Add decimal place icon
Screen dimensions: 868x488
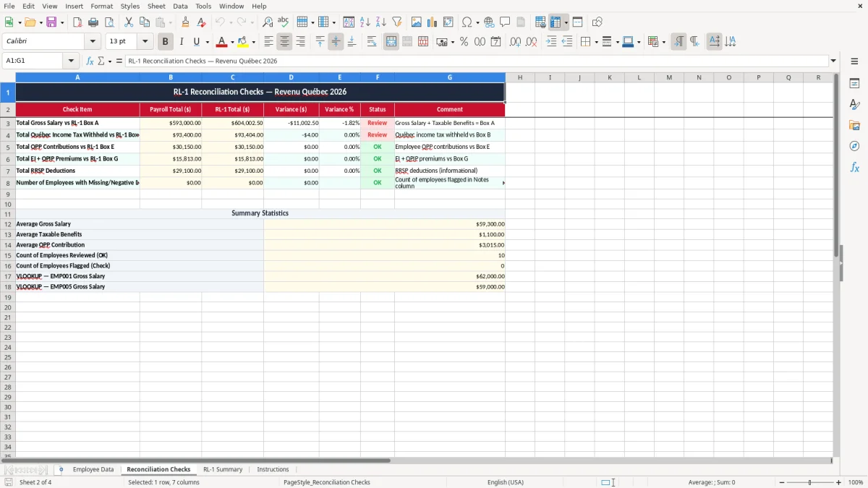[515, 42]
